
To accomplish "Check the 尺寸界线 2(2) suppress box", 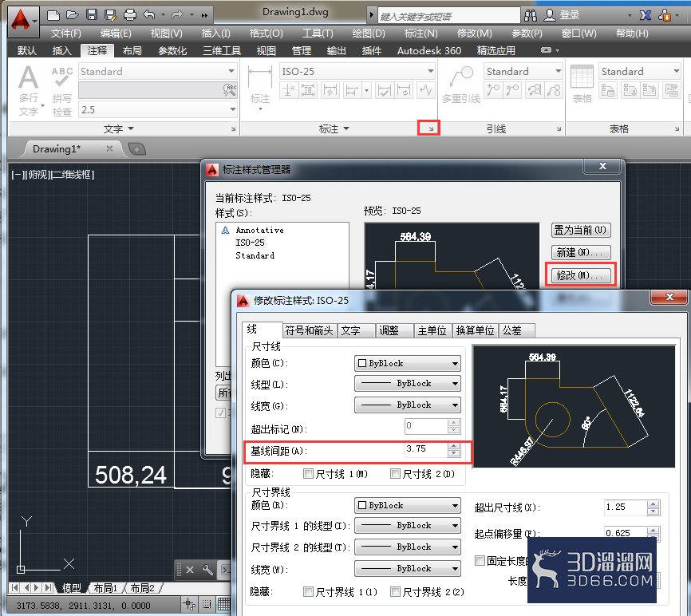I will [x=395, y=591].
